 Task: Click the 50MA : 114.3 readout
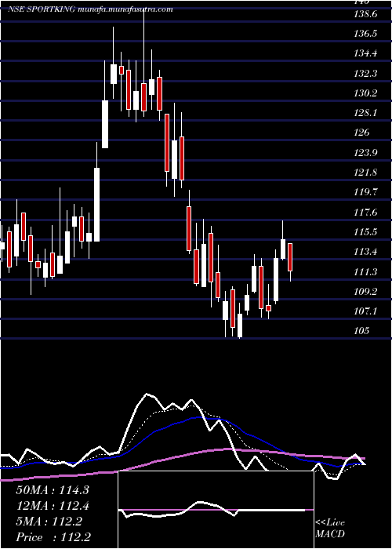tap(53, 490)
